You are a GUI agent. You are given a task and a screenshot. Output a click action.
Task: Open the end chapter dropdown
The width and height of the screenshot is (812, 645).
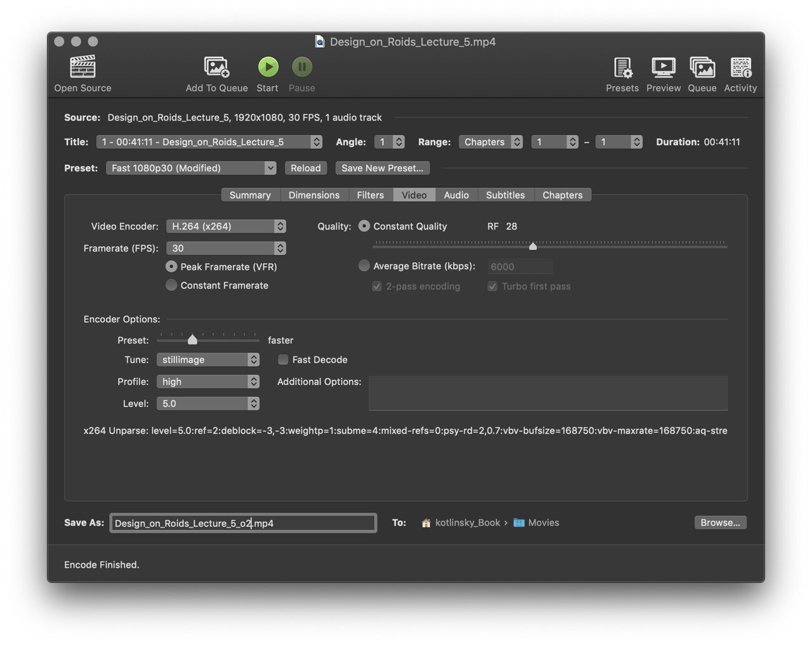click(x=619, y=142)
